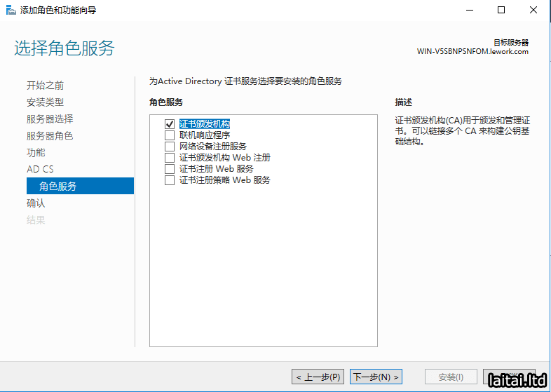Click the wizard icon in title bar
551x392 pixels.
tap(11, 11)
